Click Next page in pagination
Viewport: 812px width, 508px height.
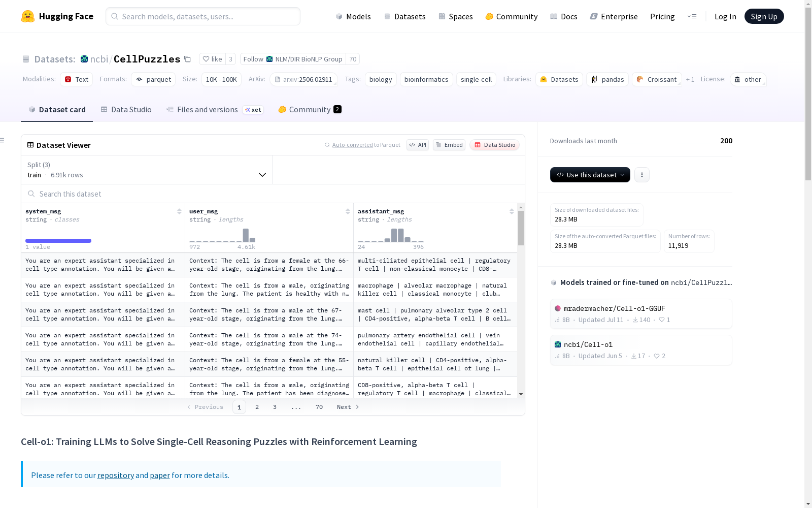[348, 407]
